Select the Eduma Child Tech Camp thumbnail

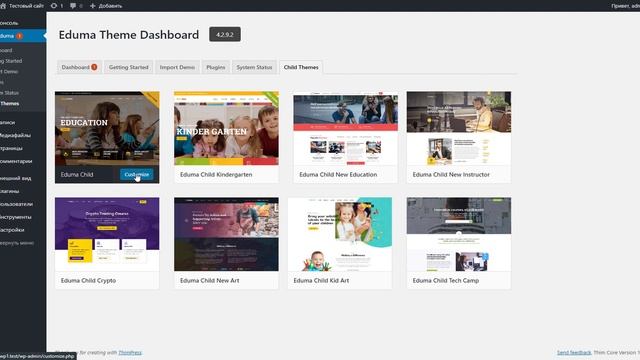click(x=459, y=234)
